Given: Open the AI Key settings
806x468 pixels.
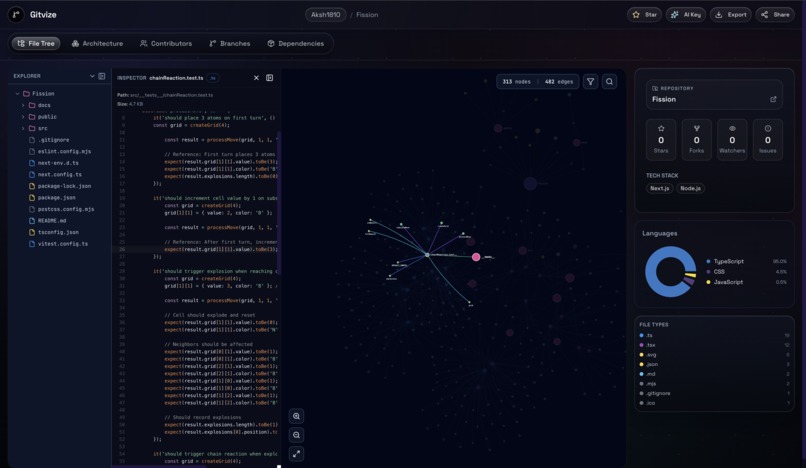Looking at the screenshot, I should [686, 15].
